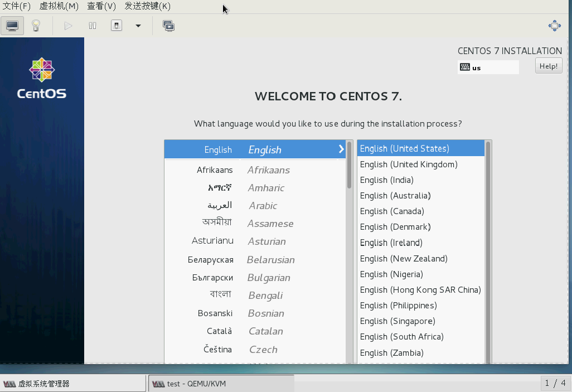Image resolution: width=572 pixels, height=392 pixels.
Task: Open the 虚拟机(M) menu
Action: [59, 6]
